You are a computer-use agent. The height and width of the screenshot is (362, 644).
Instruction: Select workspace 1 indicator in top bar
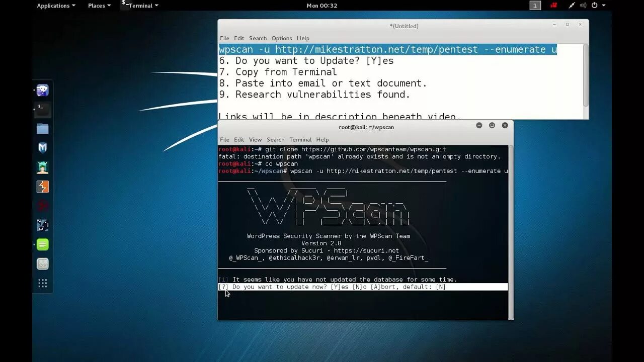click(x=535, y=6)
